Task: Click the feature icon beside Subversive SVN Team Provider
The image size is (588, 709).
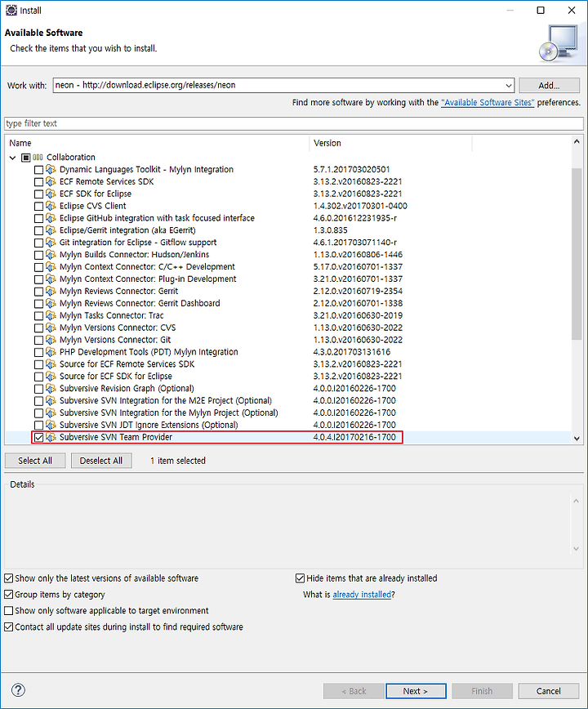Action: pos(51,437)
